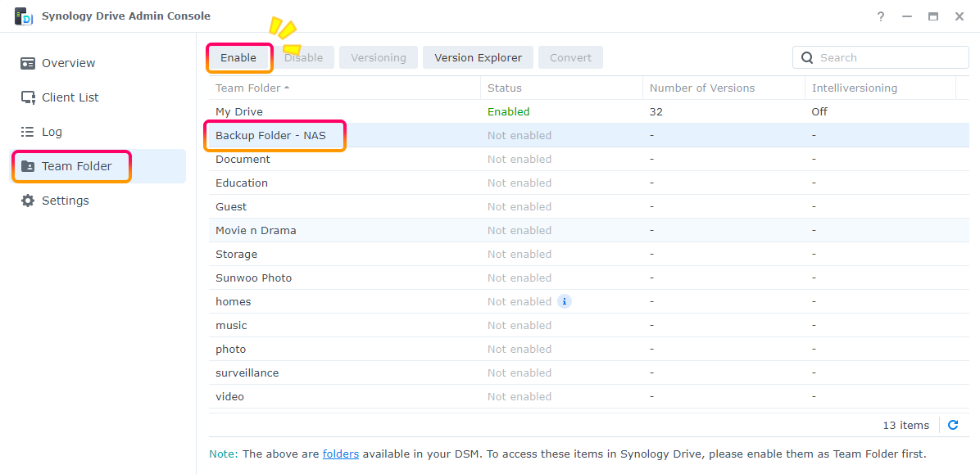Open Settings in the sidebar

99,201
